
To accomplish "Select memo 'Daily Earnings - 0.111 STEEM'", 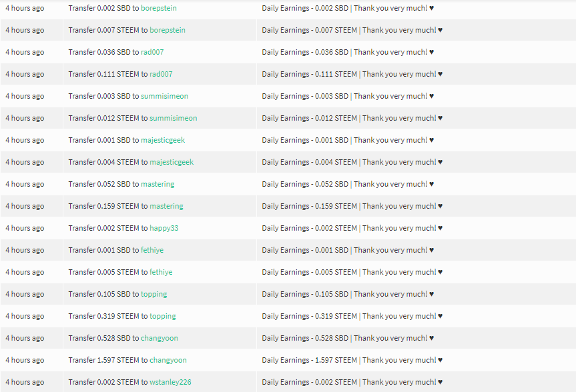I will pos(309,74).
